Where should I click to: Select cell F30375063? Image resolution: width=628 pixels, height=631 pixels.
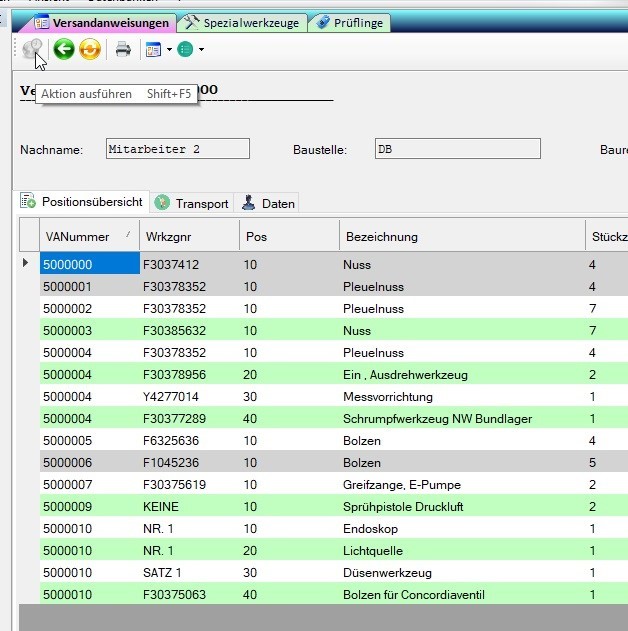click(189, 594)
